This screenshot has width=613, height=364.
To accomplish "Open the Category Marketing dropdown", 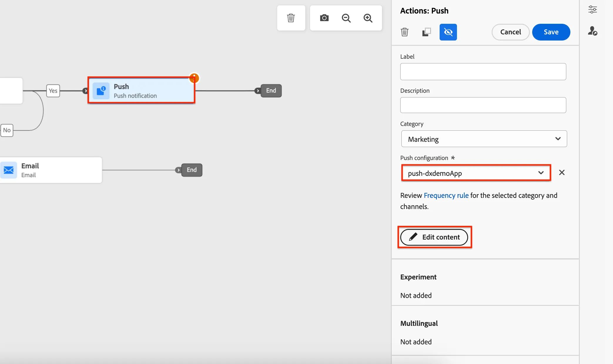I will [x=484, y=139].
